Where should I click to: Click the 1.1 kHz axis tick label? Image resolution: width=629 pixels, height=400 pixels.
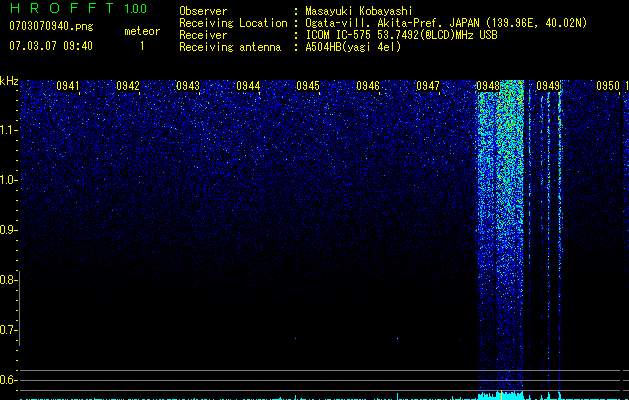pos(9,130)
